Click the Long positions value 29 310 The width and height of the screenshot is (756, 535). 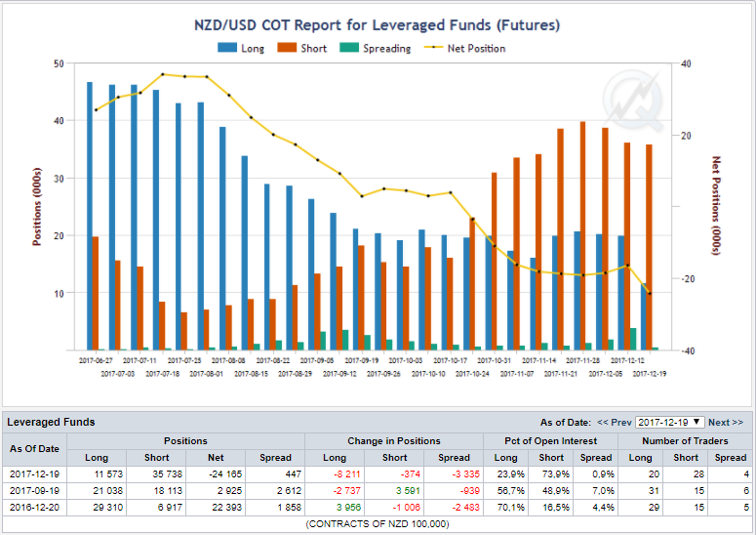tap(108, 507)
